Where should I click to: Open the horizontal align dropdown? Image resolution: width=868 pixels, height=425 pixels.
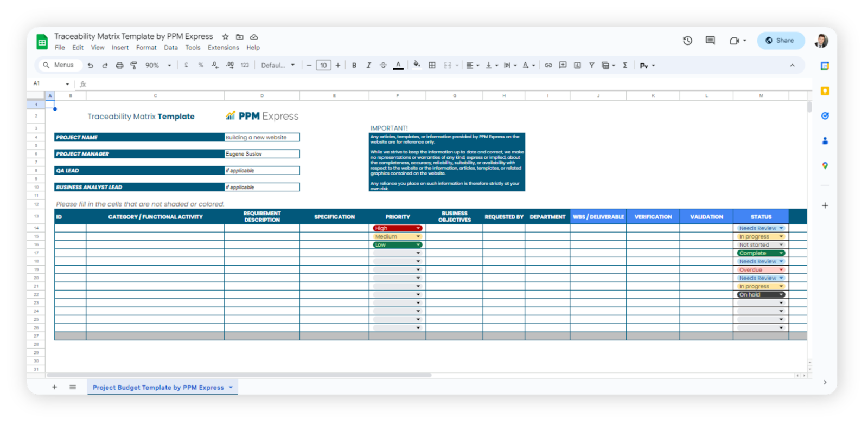click(473, 65)
